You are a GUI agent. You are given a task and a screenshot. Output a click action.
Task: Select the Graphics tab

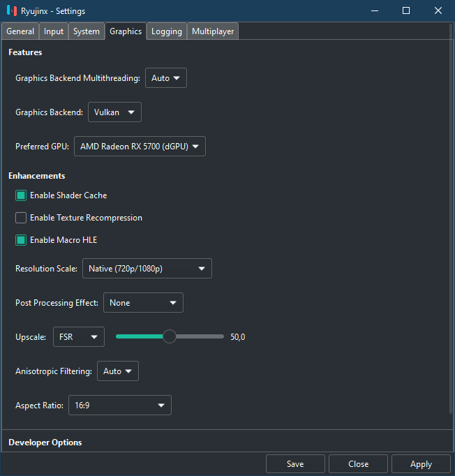(126, 31)
